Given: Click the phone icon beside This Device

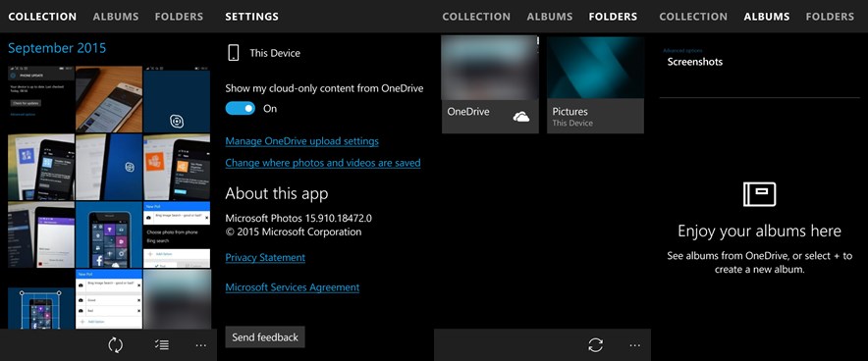Looking at the screenshot, I should point(234,53).
